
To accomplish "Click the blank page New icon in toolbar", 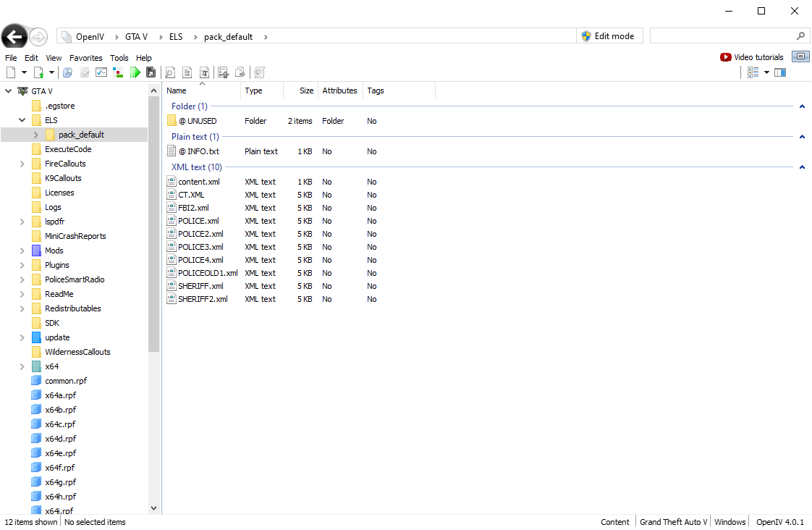I will point(11,72).
